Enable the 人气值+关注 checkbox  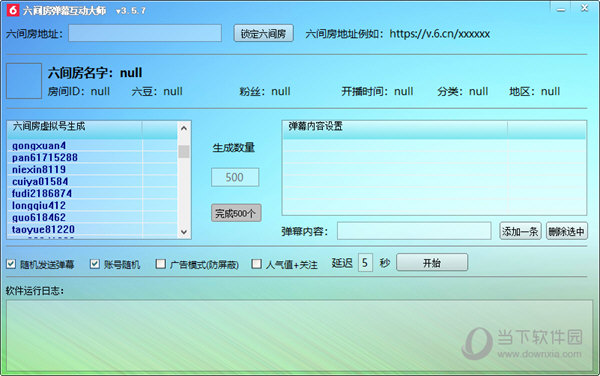click(x=256, y=264)
